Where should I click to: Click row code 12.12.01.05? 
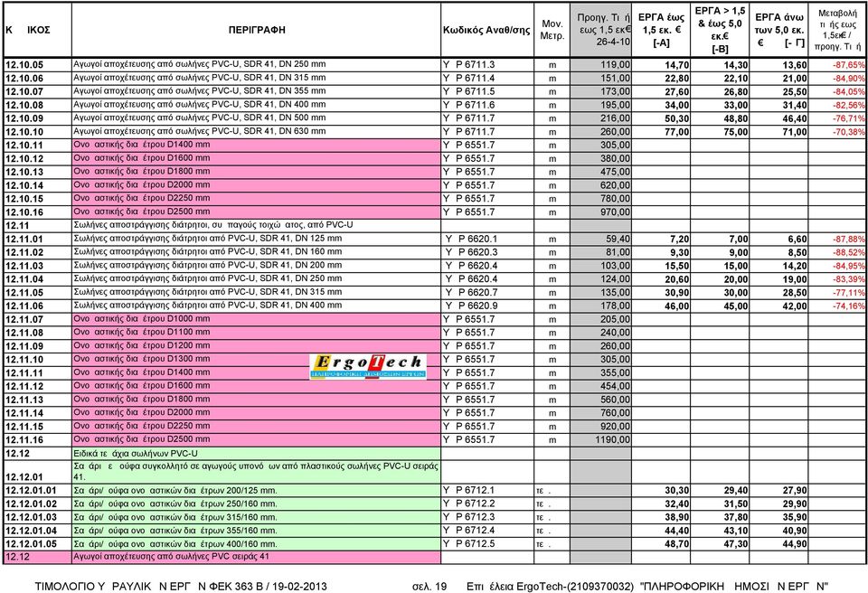32,543
